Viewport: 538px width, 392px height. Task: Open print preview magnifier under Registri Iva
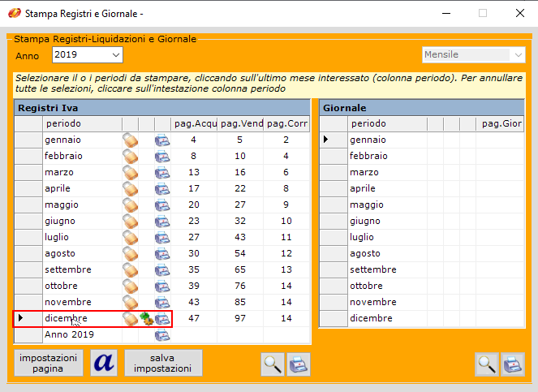tap(273, 364)
